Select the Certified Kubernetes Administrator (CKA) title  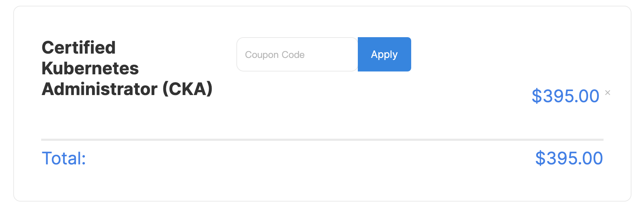(x=127, y=68)
